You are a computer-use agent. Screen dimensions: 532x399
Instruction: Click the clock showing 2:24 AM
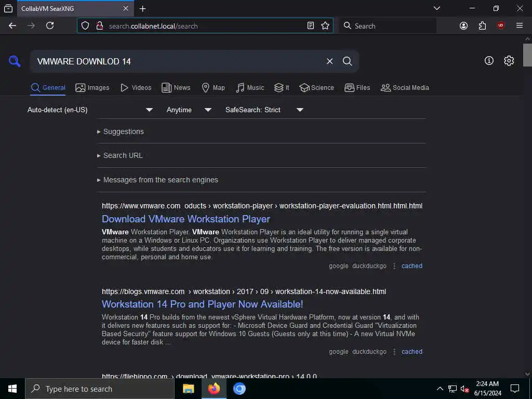(487, 384)
